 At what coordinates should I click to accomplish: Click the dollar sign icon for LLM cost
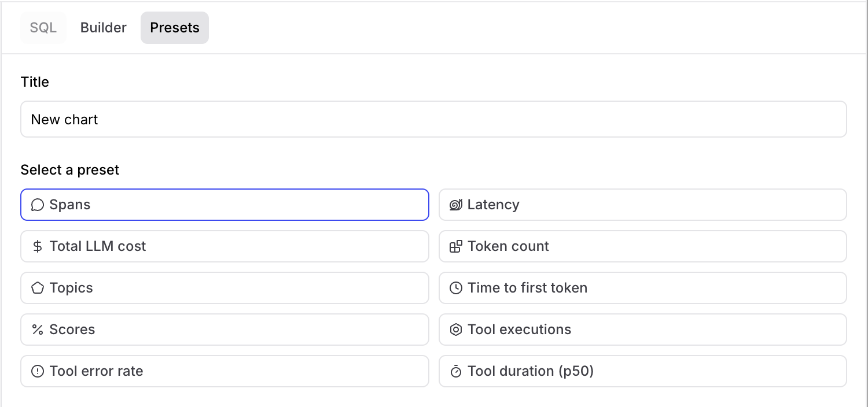(38, 246)
